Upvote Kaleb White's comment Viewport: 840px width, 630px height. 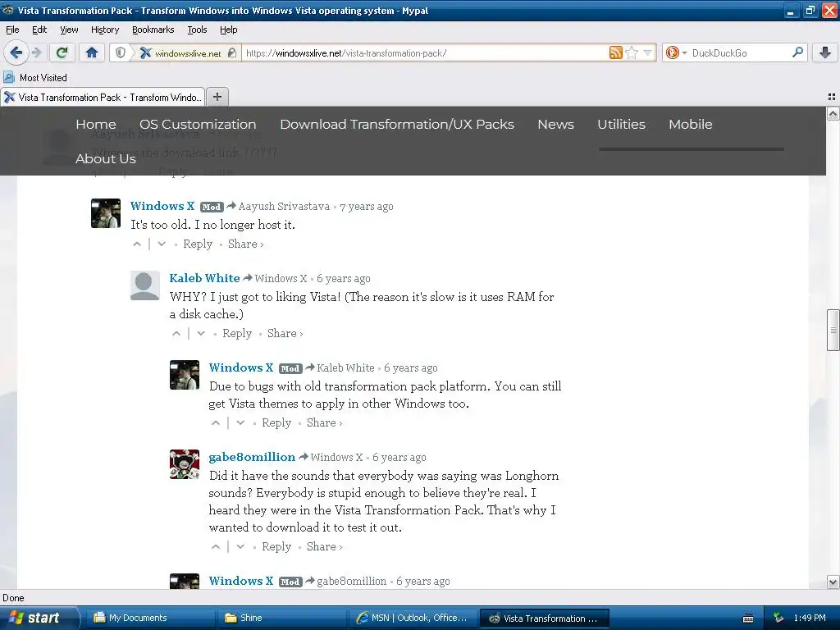[x=176, y=334]
